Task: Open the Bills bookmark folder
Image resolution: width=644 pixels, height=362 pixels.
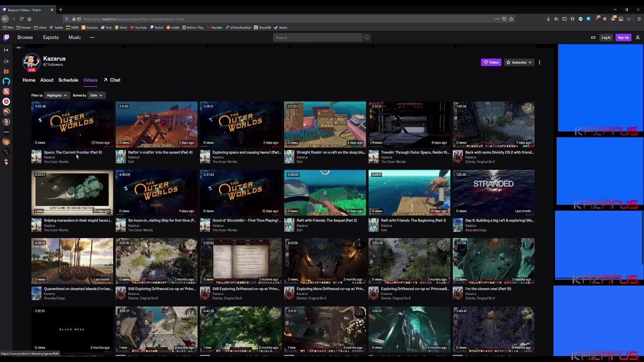Action: pos(9,28)
